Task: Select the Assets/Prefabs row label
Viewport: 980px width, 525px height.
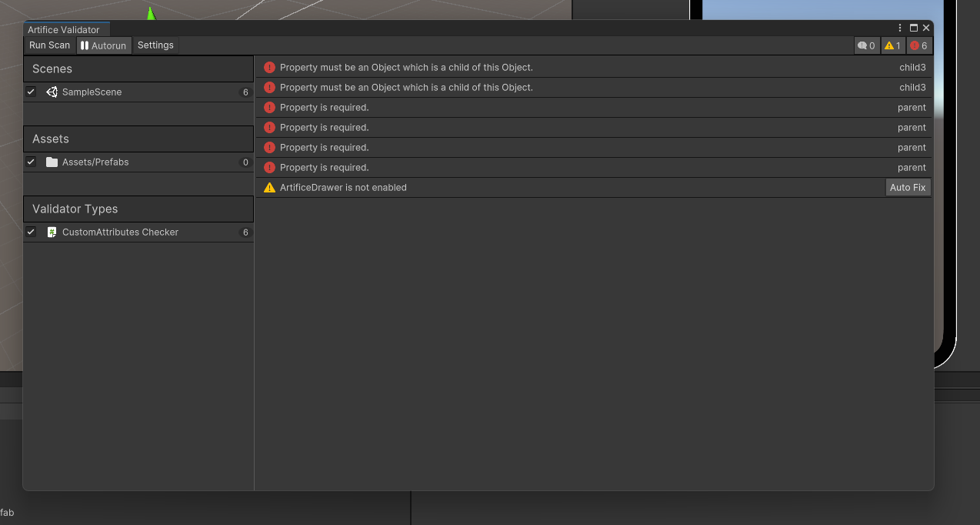Action: (x=95, y=162)
